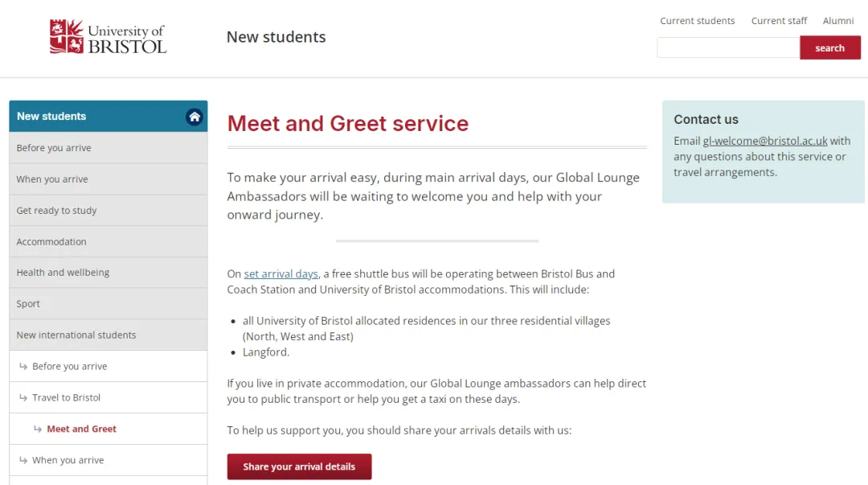Click the red search button

[829, 47]
